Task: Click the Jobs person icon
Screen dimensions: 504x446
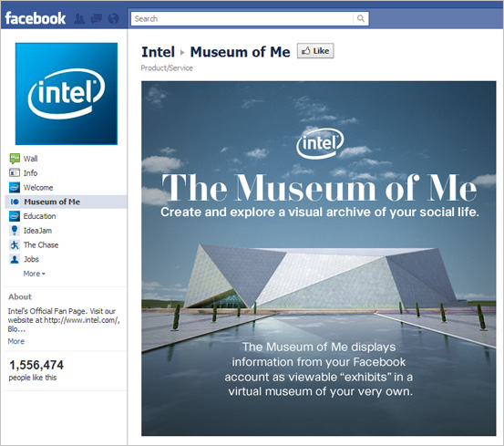Action: (15, 259)
